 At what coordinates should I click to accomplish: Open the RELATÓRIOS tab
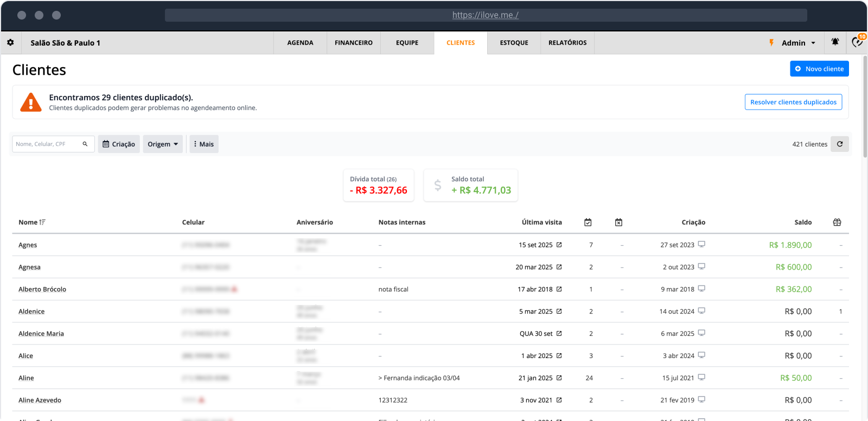[567, 43]
